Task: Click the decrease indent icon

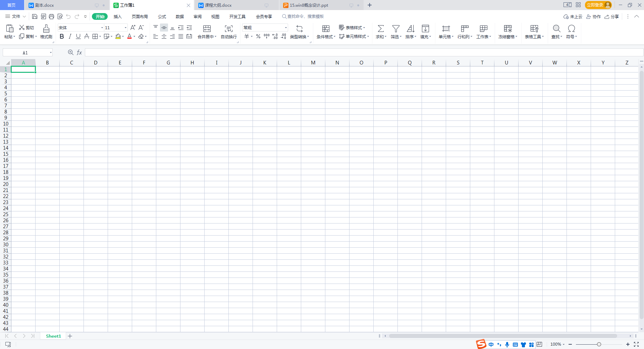Action: click(x=181, y=28)
